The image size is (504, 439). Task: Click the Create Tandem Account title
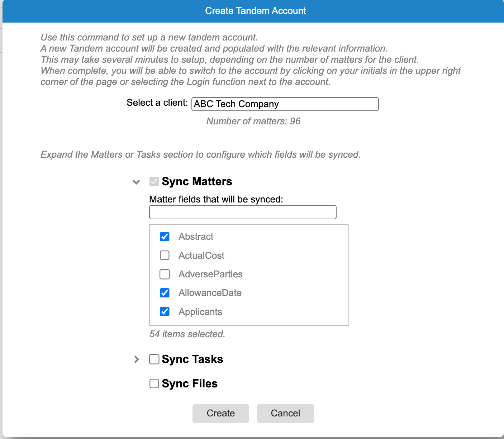[256, 11]
